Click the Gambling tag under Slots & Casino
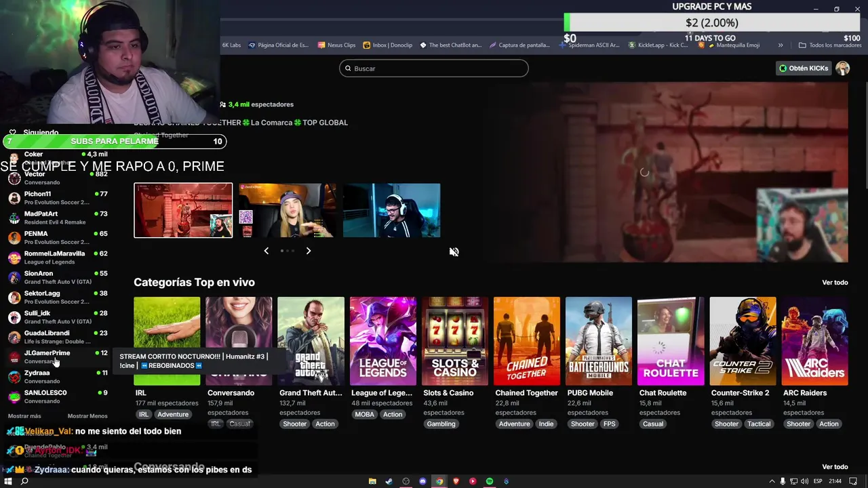 (x=441, y=424)
